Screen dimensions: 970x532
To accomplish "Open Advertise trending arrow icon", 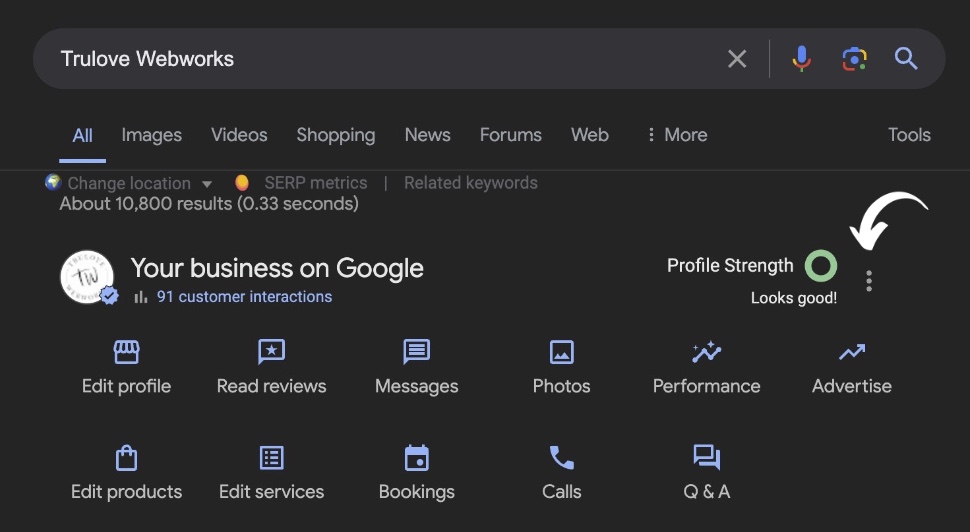I will (852, 352).
